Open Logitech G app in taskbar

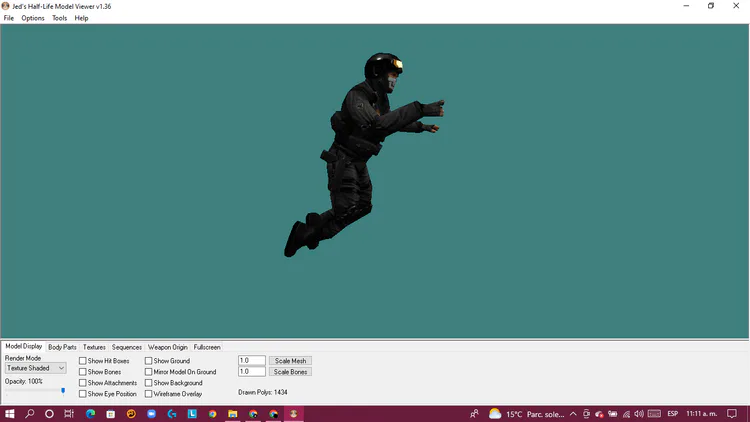[x=172, y=414]
